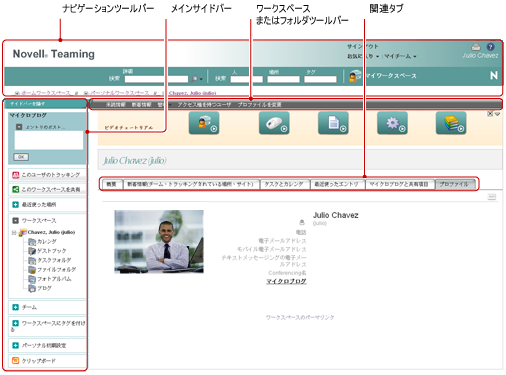Click Julio Chavez profile photo
This screenshot has width=506, height=375.
(x=159, y=242)
